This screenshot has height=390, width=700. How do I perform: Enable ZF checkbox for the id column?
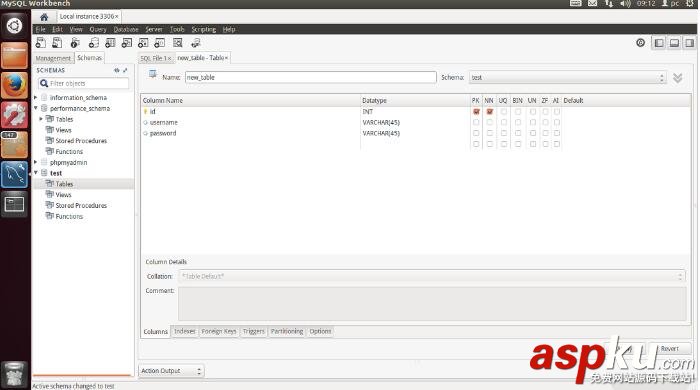point(545,112)
